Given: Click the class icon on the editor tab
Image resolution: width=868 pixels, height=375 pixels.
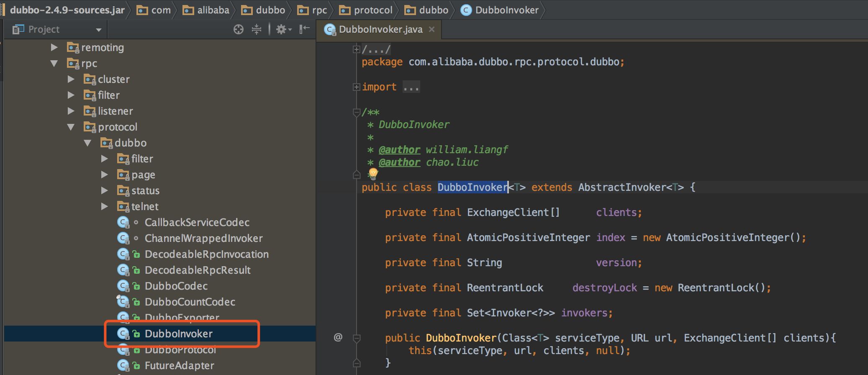Looking at the screenshot, I should (x=330, y=30).
